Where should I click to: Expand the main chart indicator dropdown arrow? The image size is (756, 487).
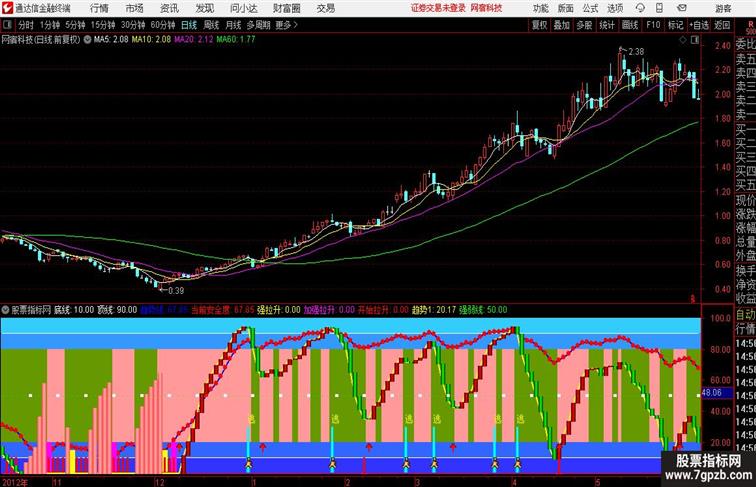pos(87,40)
